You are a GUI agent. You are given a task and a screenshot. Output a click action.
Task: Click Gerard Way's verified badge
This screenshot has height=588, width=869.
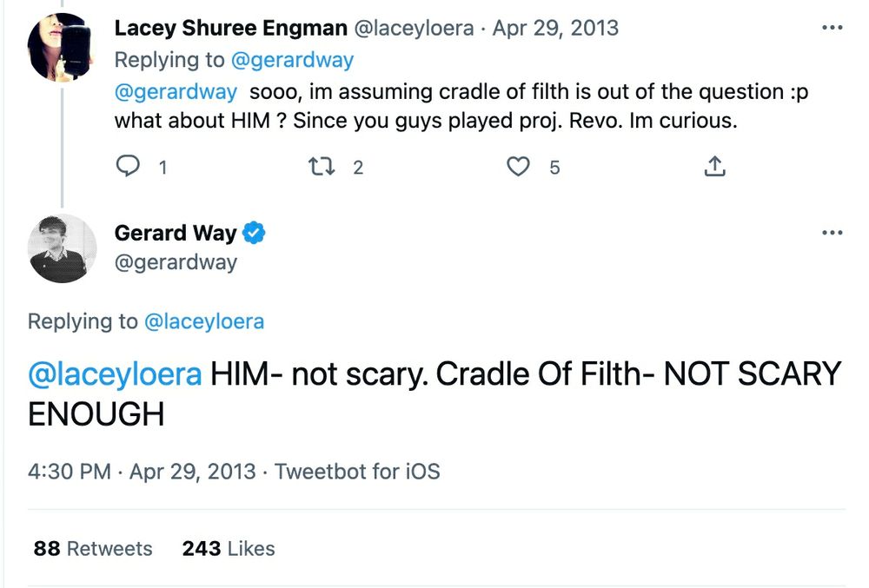pyautogui.click(x=255, y=233)
